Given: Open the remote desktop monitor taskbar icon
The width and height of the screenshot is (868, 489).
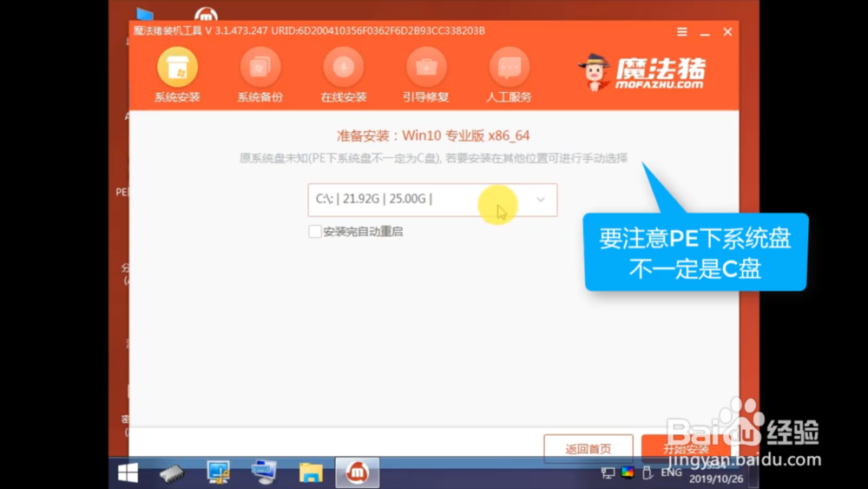Looking at the screenshot, I should (264, 473).
